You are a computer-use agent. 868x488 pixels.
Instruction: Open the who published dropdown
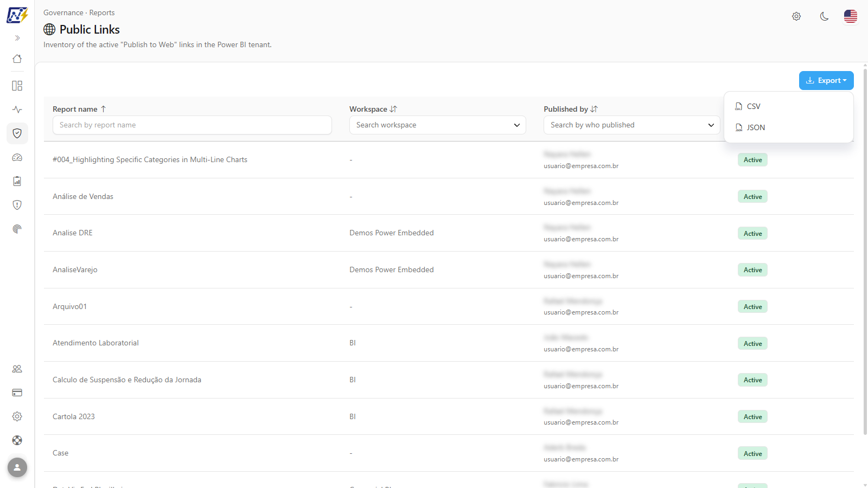coord(632,125)
